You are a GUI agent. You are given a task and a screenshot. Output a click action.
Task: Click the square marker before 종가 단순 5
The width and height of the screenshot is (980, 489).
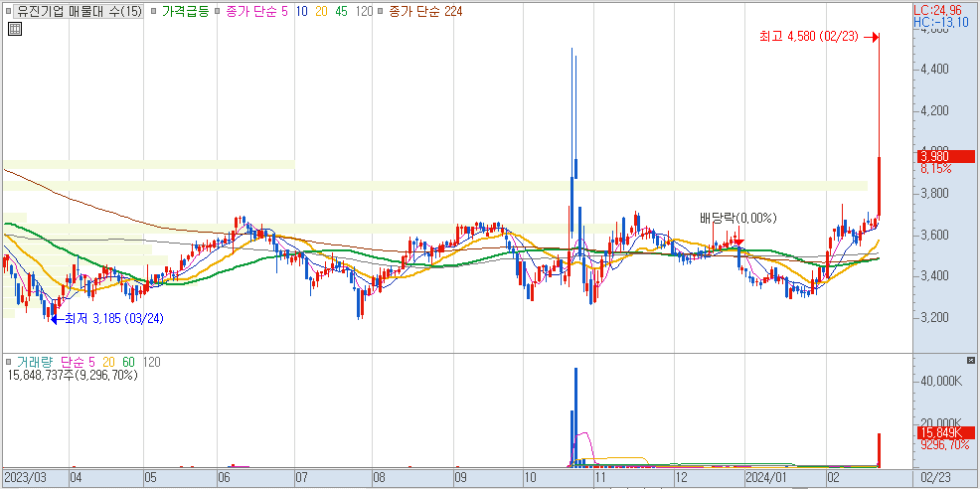(217, 11)
